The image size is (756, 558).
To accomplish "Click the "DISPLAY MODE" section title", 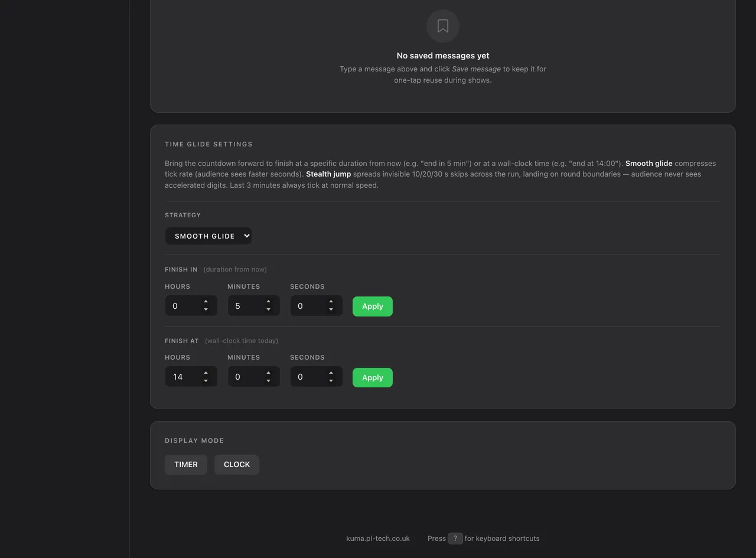I will [x=194, y=440].
